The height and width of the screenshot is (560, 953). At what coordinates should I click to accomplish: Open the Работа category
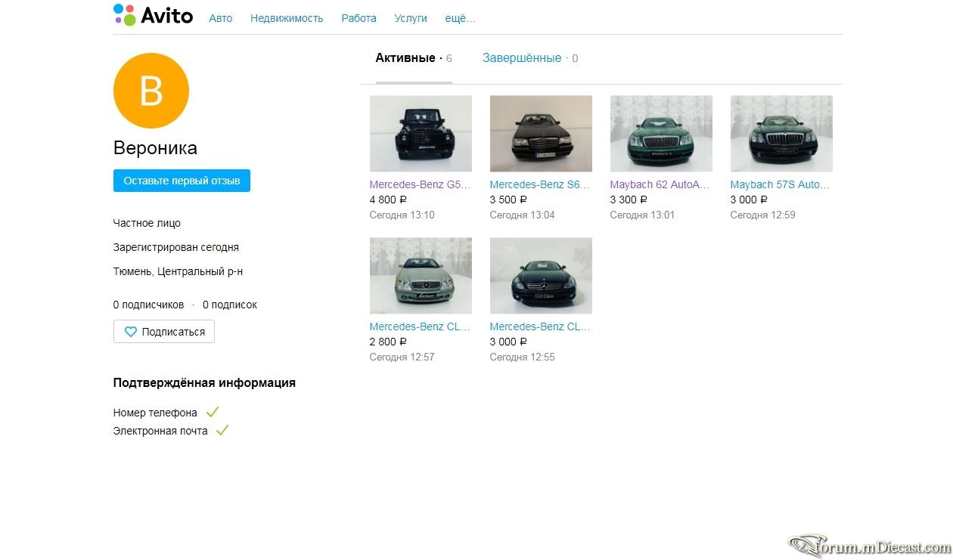[x=359, y=18]
